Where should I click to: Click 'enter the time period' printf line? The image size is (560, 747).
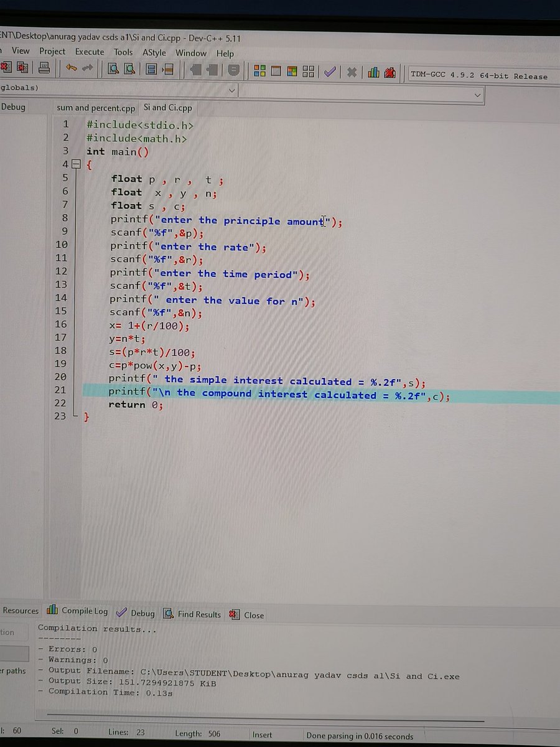(210, 274)
